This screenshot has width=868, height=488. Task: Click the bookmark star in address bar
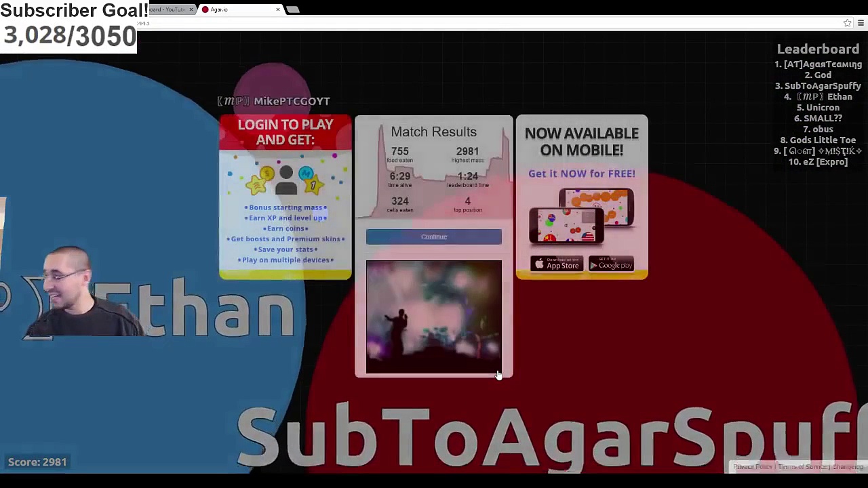click(847, 23)
